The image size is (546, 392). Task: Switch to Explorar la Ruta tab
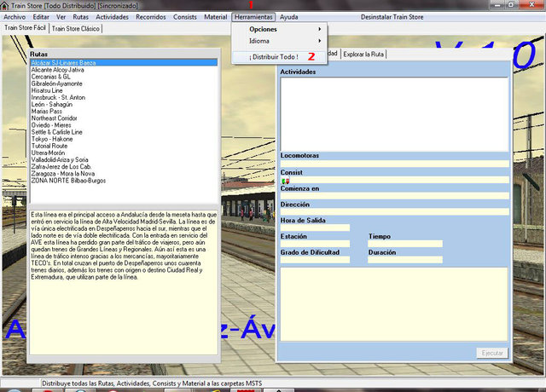pyautogui.click(x=363, y=54)
